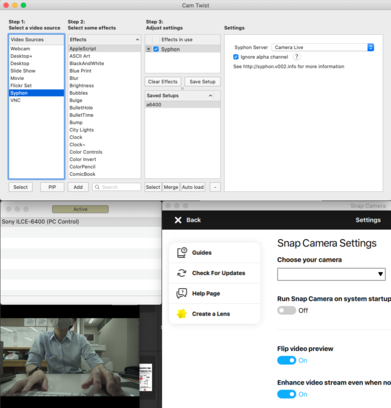391x408 pixels.
Task: Click the Auto load button
Action: (x=193, y=187)
